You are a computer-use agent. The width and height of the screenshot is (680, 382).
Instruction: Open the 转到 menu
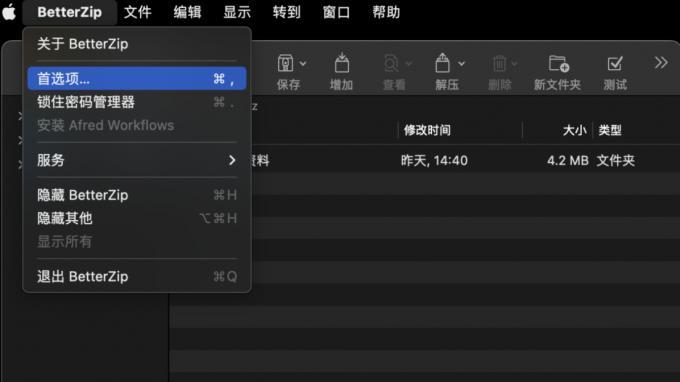tap(286, 12)
